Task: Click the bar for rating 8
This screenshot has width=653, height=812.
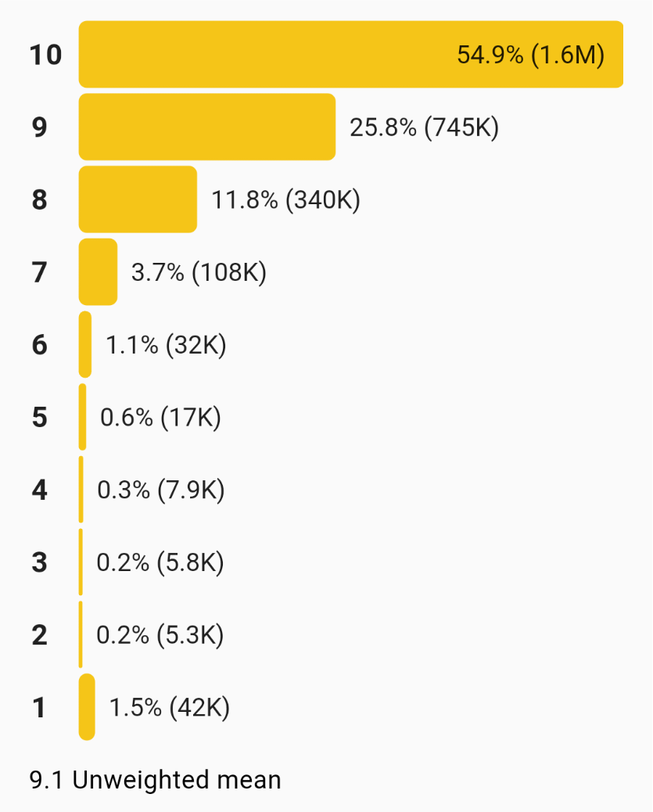Action: click(x=138, y=199)
